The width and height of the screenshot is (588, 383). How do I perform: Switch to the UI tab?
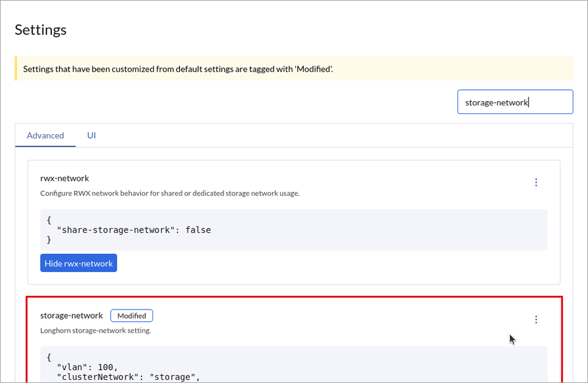pos(91,135)
